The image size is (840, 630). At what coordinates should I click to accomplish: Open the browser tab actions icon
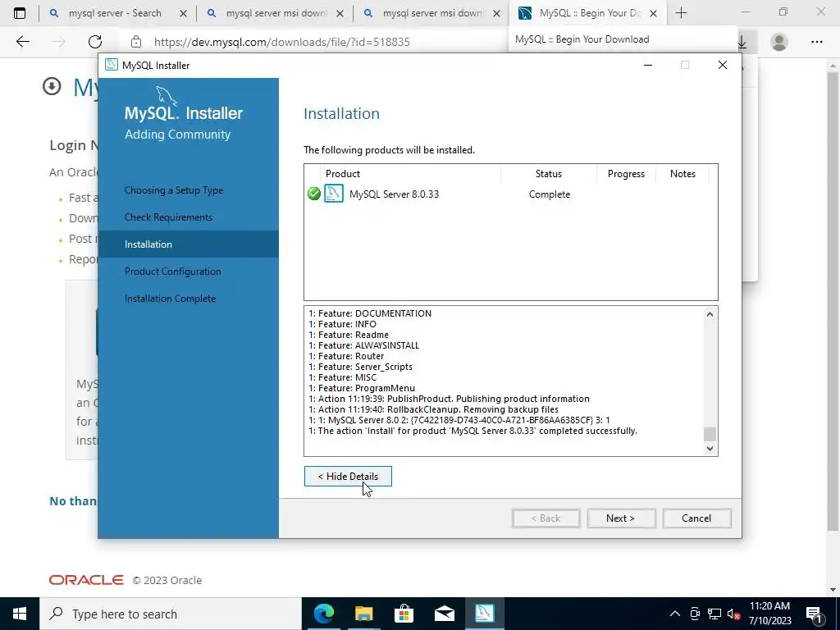20,13
